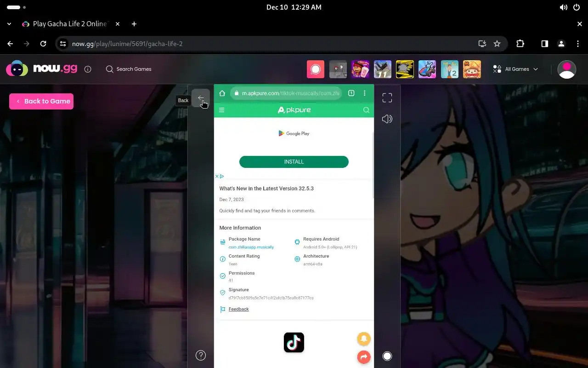Click the Requires Android entry

[x=326, y=243]
